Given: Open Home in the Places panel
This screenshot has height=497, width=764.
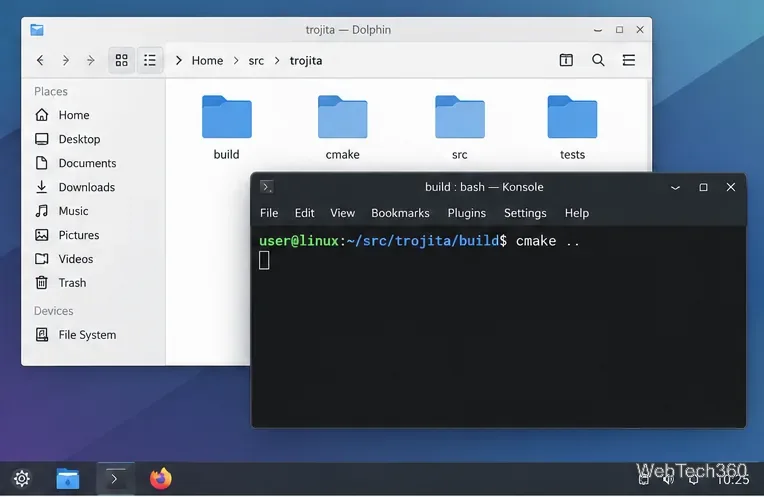Looking at the screenshot, I should (x=74, y=115).
